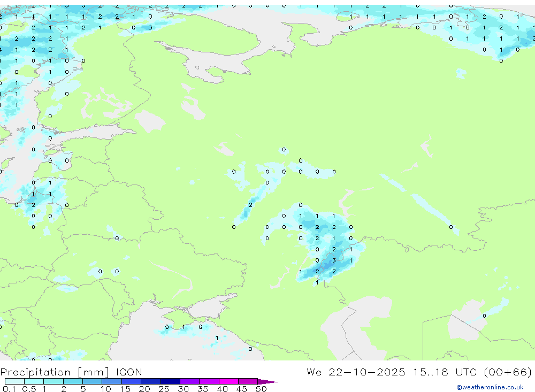The width and height of the screenshot is (535, 392).
Task: Click the 30–35 mm purple legend swatch
Action: point(190,381)
